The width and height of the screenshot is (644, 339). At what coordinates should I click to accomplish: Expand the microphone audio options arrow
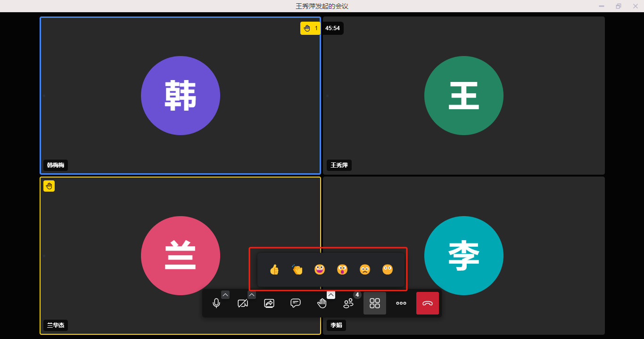pyautogui.click(x=225, y=295)
